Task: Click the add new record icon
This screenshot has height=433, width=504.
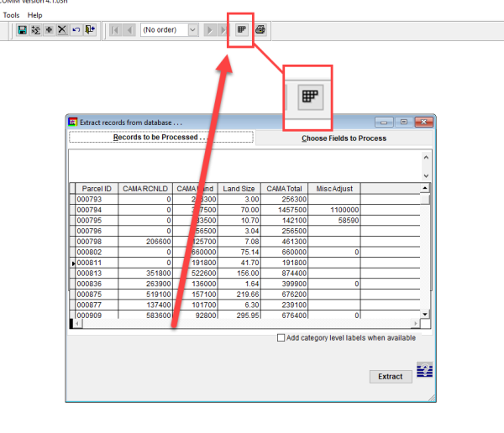Action: pos(49,30)
